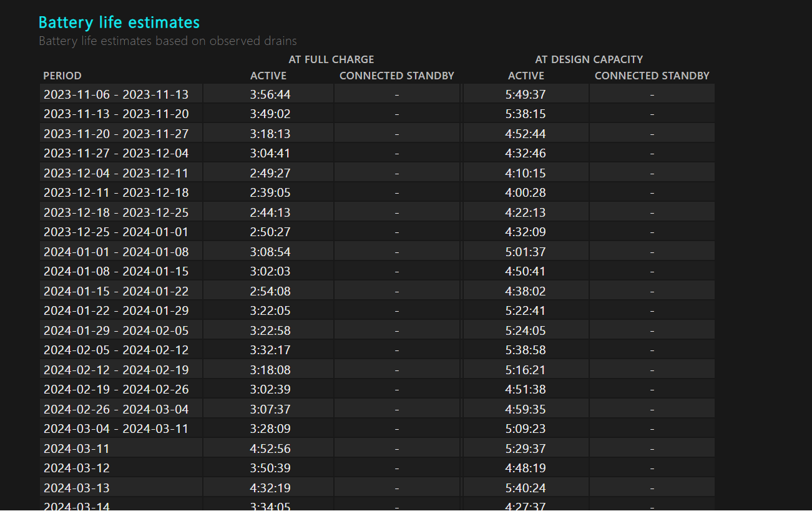This screenshot has width=812, height=511.
Task: Select the single-day period 2024-03-11
Action: 77,449
